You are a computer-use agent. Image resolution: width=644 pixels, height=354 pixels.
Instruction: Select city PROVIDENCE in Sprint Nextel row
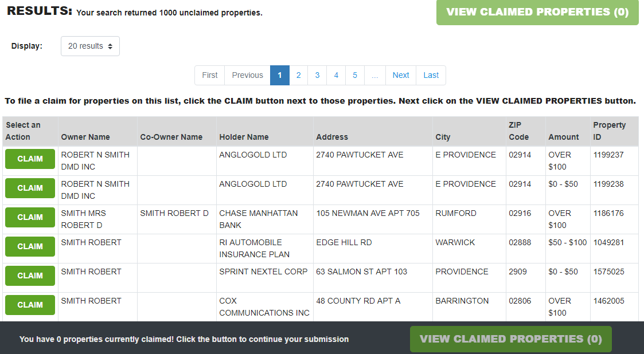pos(462,272)
